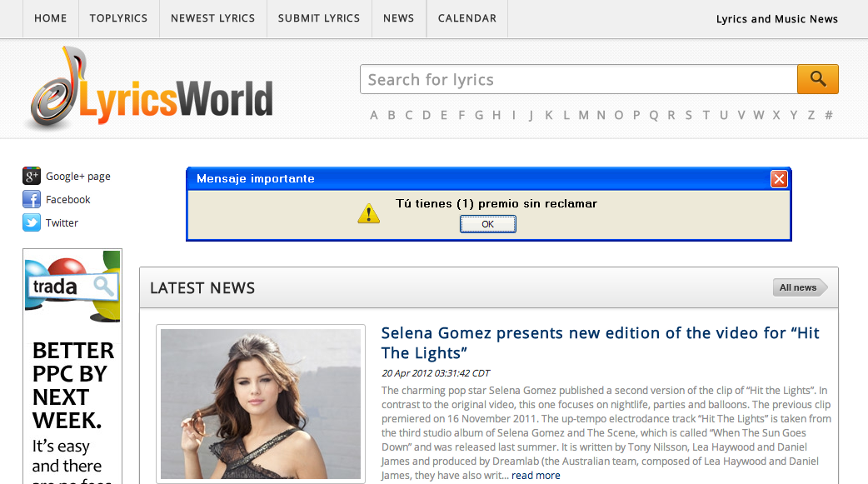
Task: Browse lyrics by letter R
Action: click(x=671, y=115)
